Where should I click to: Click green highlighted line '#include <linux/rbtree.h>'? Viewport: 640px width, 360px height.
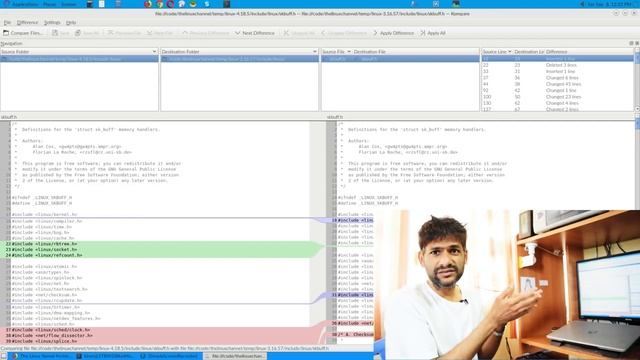click(x=44, y=244)
